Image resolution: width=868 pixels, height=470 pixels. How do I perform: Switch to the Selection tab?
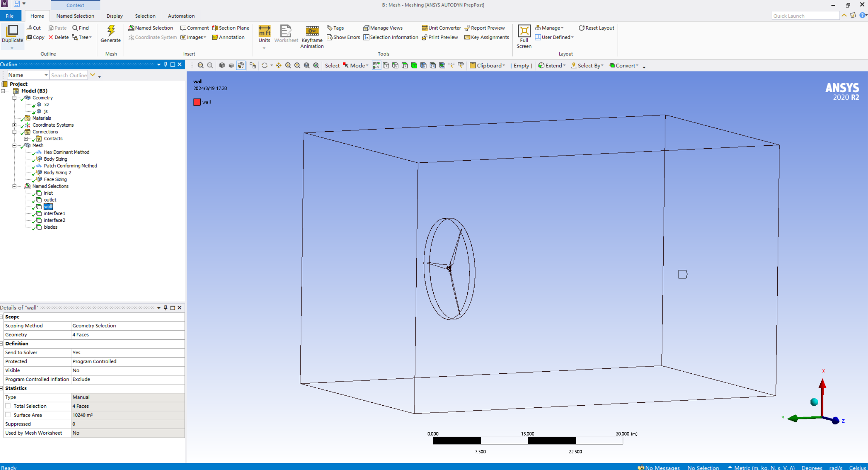click(x=145, y=16)
